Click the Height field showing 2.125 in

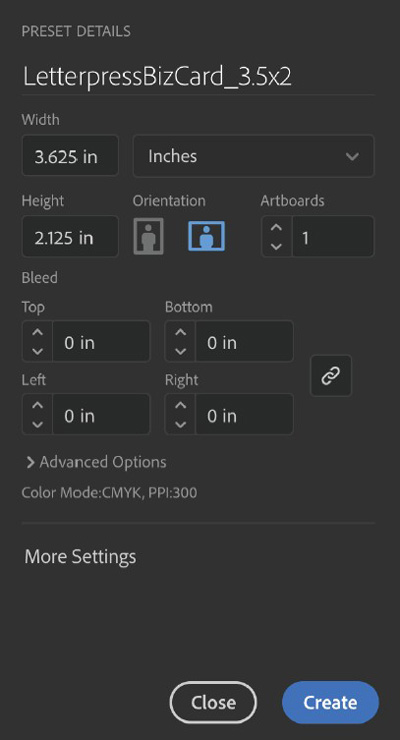pos(70,236)
